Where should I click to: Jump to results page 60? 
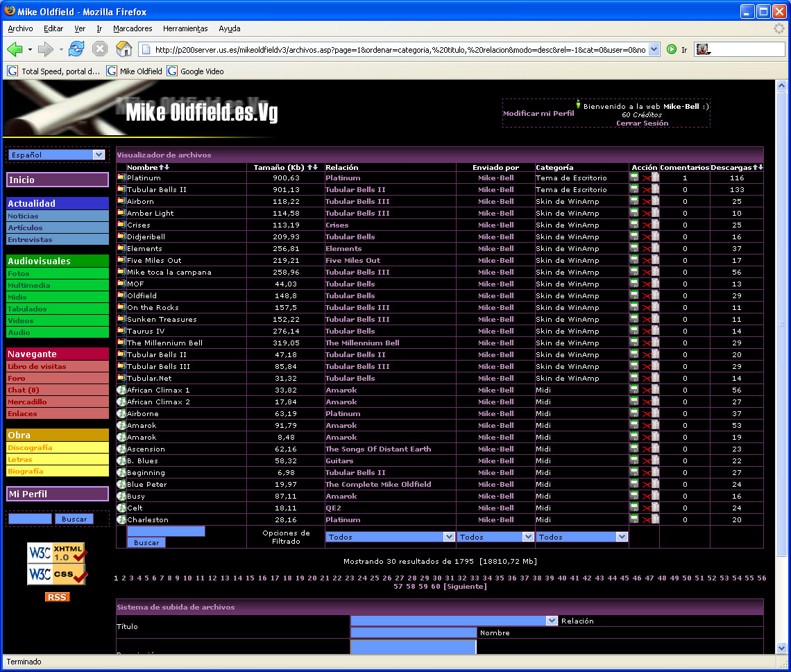(435, 586)
